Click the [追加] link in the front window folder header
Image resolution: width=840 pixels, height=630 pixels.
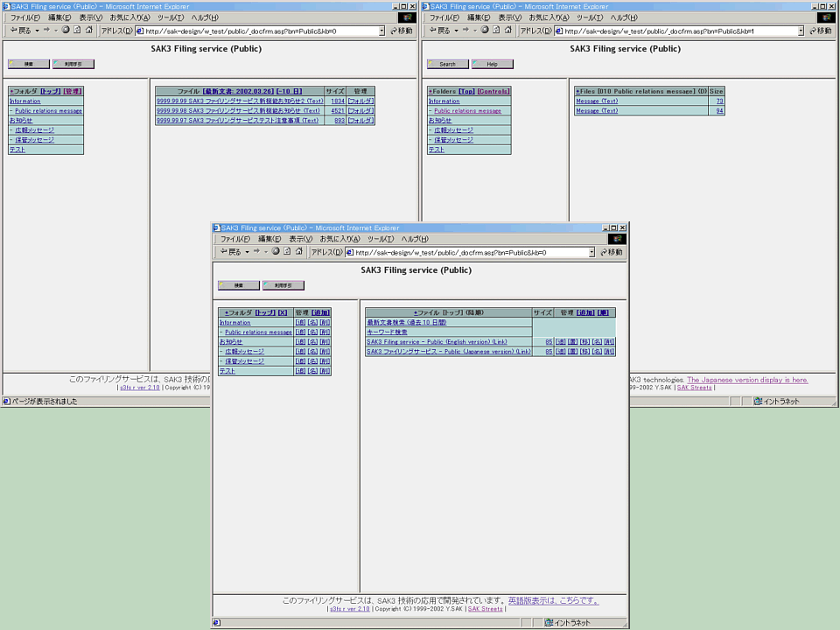(x=320, y=312)
